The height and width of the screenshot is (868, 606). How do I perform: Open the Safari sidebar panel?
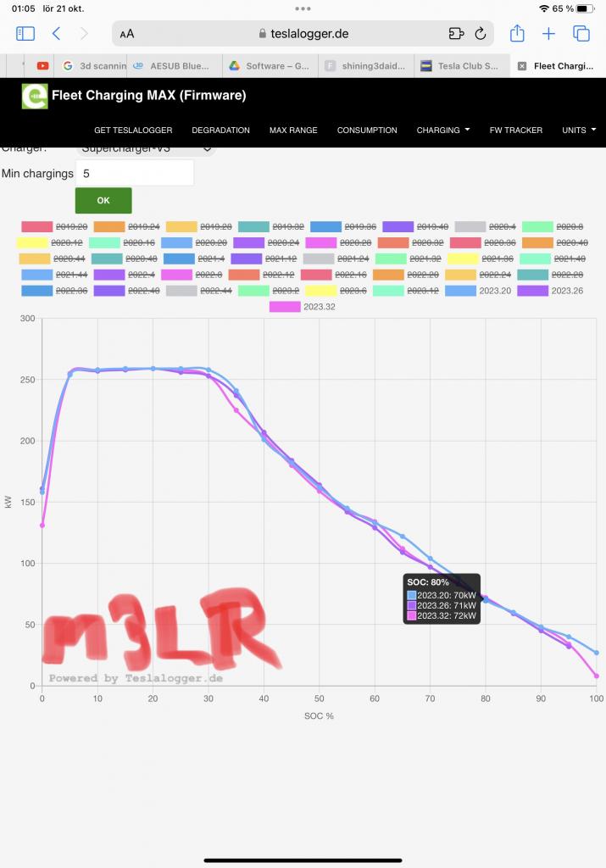25,34
